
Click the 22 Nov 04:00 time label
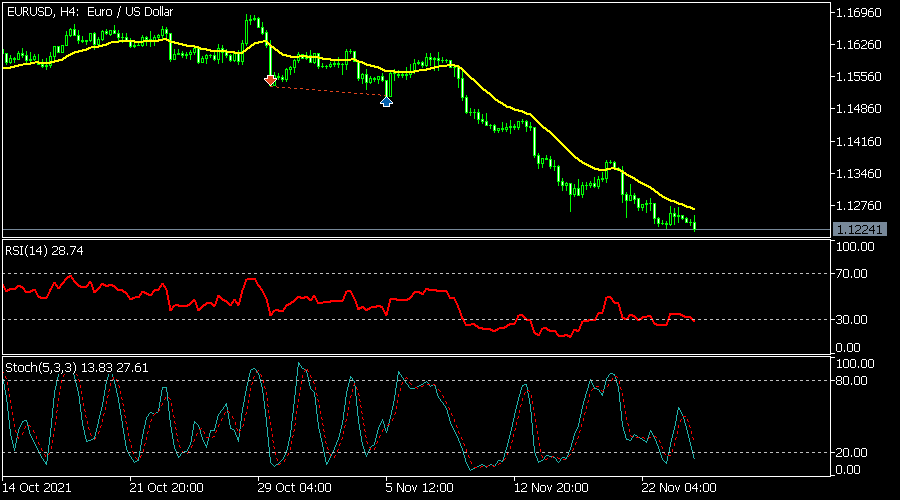coord(679,488)
